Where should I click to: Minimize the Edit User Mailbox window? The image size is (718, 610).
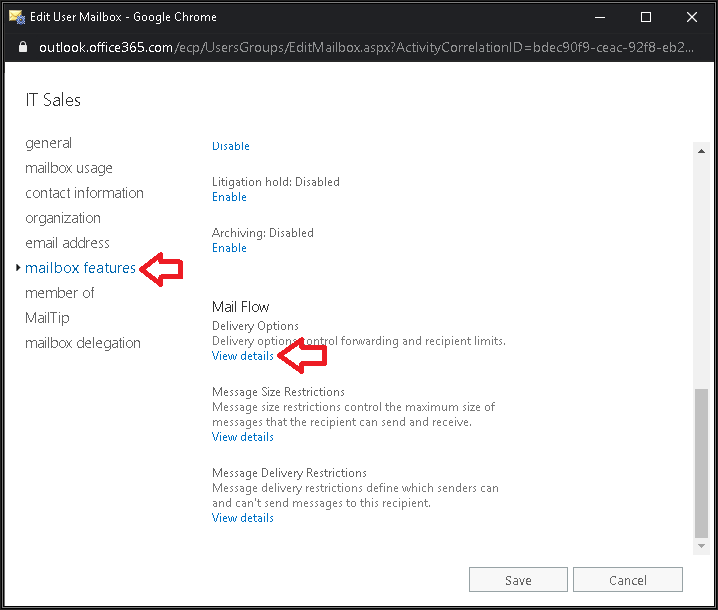point(600,17)
